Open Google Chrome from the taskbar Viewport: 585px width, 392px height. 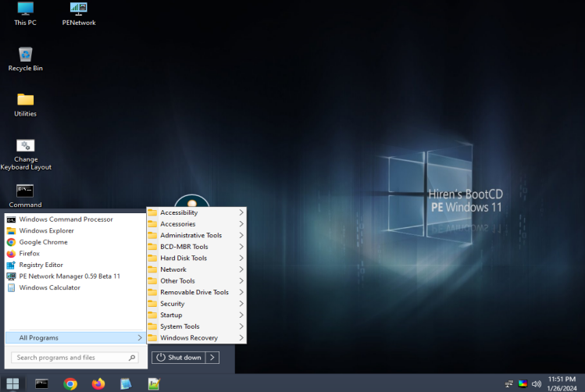[x=70, y=383]
